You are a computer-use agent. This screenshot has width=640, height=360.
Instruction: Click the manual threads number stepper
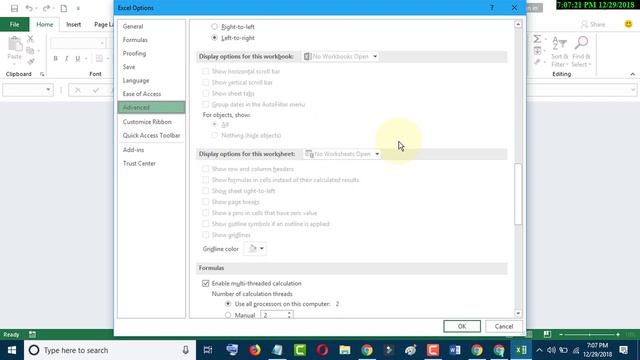coord(289,315)
